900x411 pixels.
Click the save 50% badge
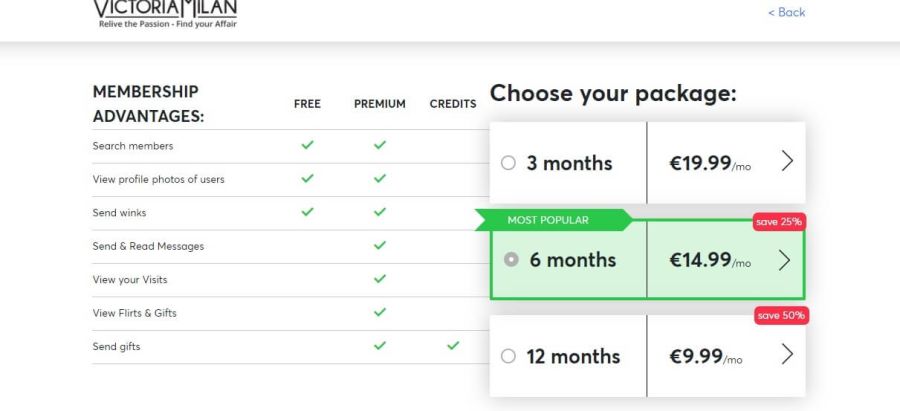point(781,316)
